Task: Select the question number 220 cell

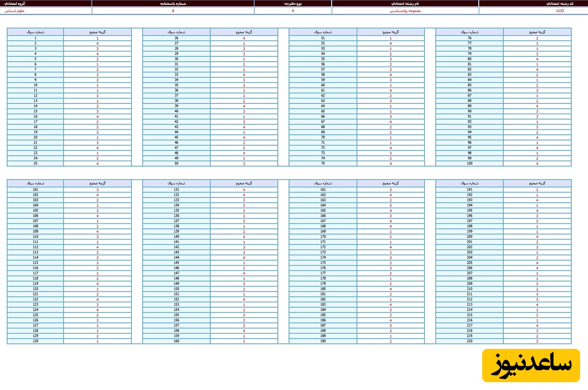Action: pos(469,341)
